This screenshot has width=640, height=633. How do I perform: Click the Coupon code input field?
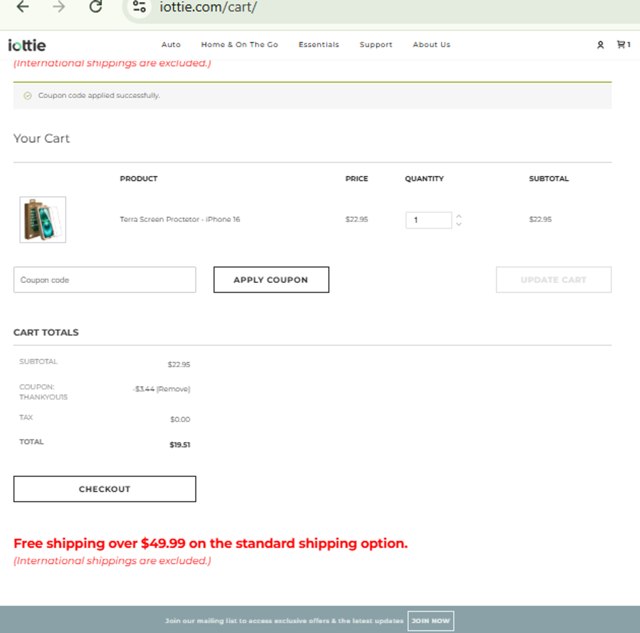104,280
